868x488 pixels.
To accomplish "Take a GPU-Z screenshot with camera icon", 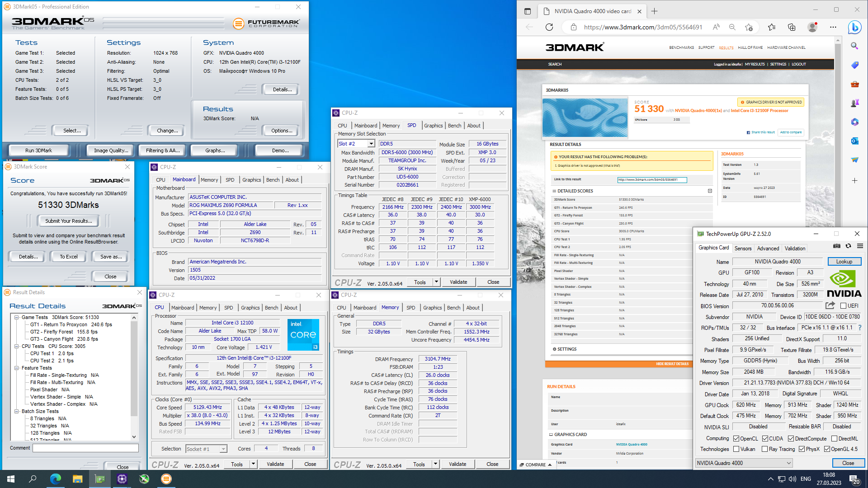I will click(x=837, y=246).
